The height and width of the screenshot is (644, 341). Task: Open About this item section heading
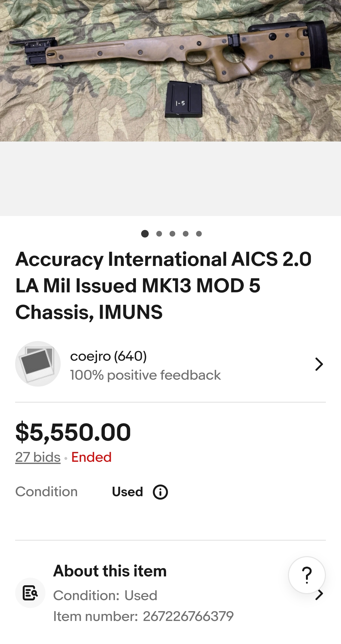(110, 571)
